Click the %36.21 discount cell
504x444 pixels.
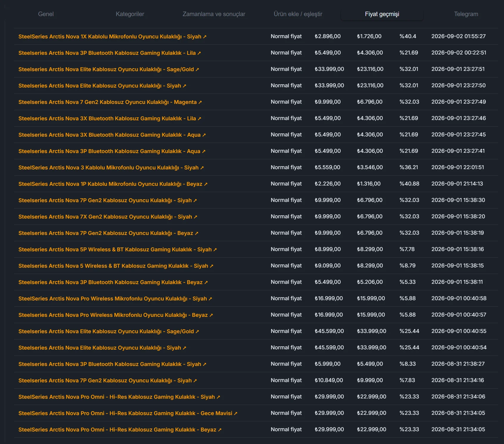click(409, 167)
